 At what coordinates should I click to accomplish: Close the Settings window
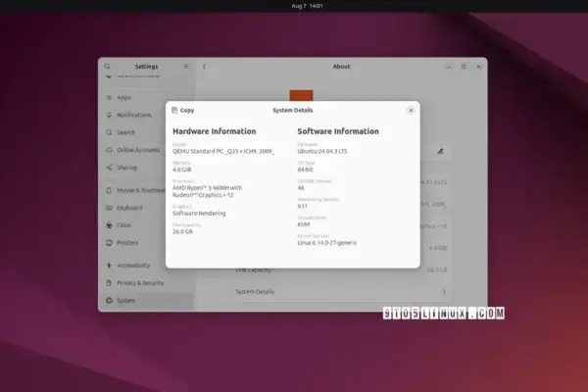[479, 67]
